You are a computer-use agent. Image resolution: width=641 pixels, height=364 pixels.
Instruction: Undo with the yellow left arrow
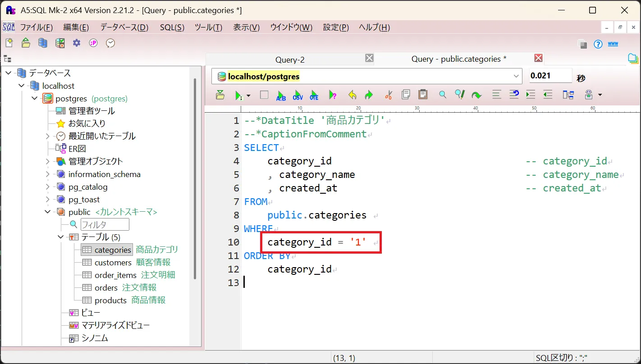pos(353,95)
